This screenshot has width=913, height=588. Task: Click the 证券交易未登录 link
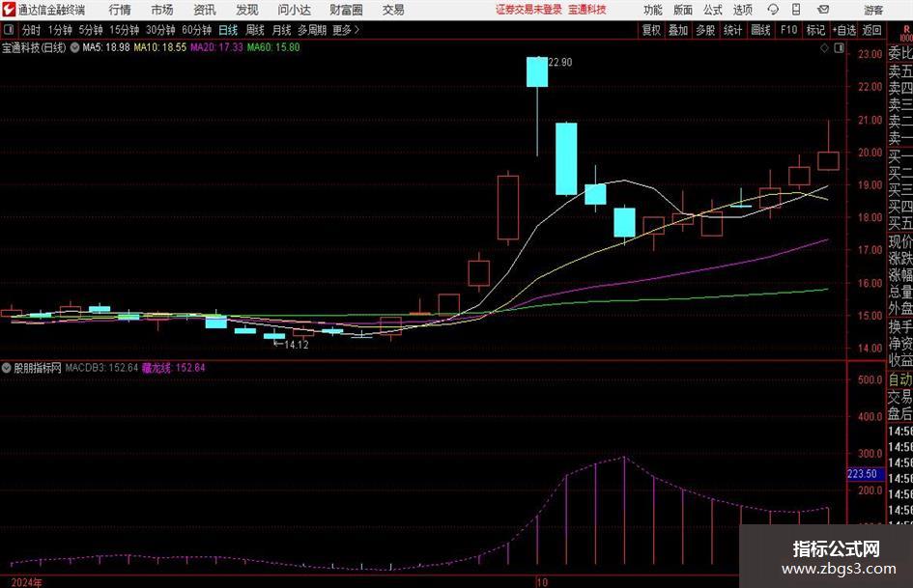pyautogui.click(x=528, y=10)
